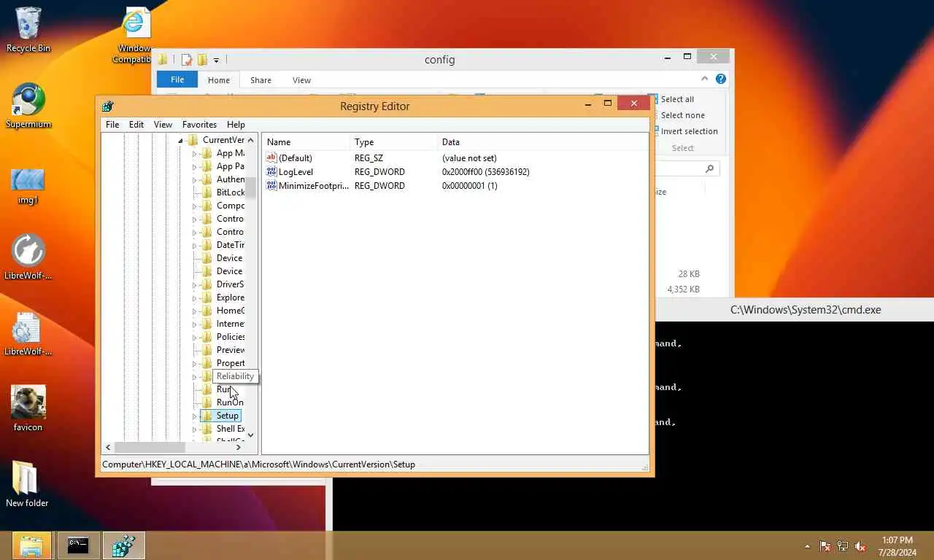Image resolution: width=934 pixels, height=560 pixels.
Task: Open the Registry Editor View menu
Action: 163,125
